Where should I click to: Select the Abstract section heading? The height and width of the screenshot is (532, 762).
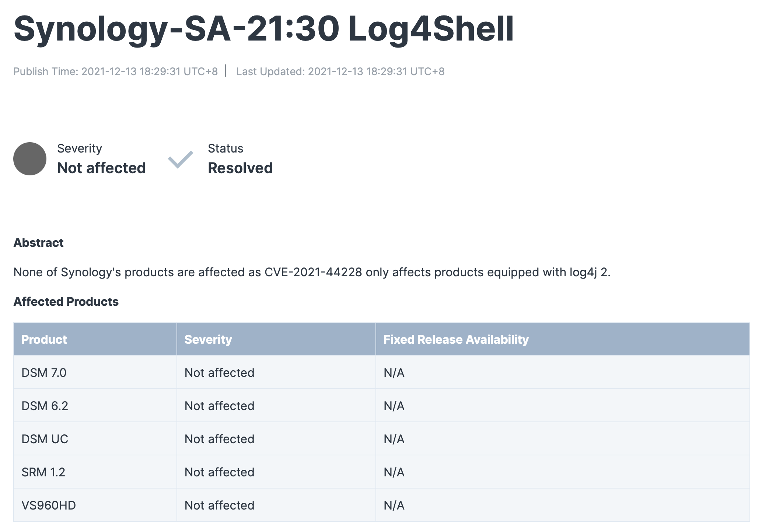(x=38, y=243)
